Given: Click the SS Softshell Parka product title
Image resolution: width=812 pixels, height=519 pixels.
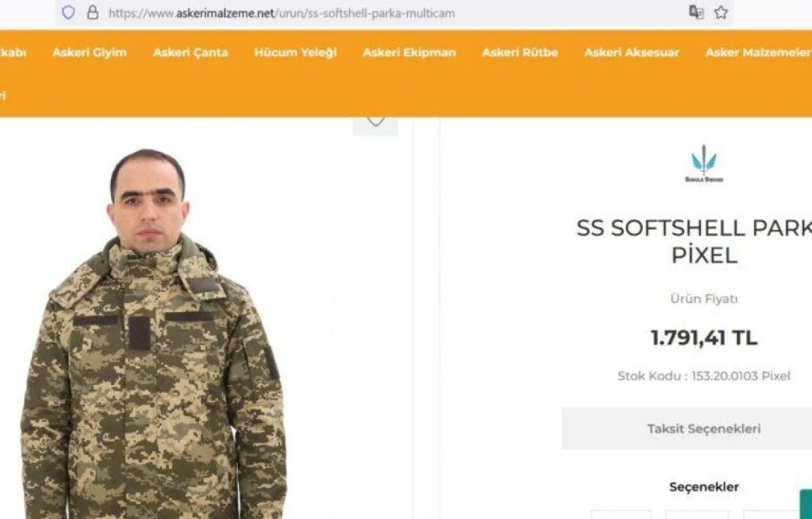Looking at the screenshot, I should (694, 241).
